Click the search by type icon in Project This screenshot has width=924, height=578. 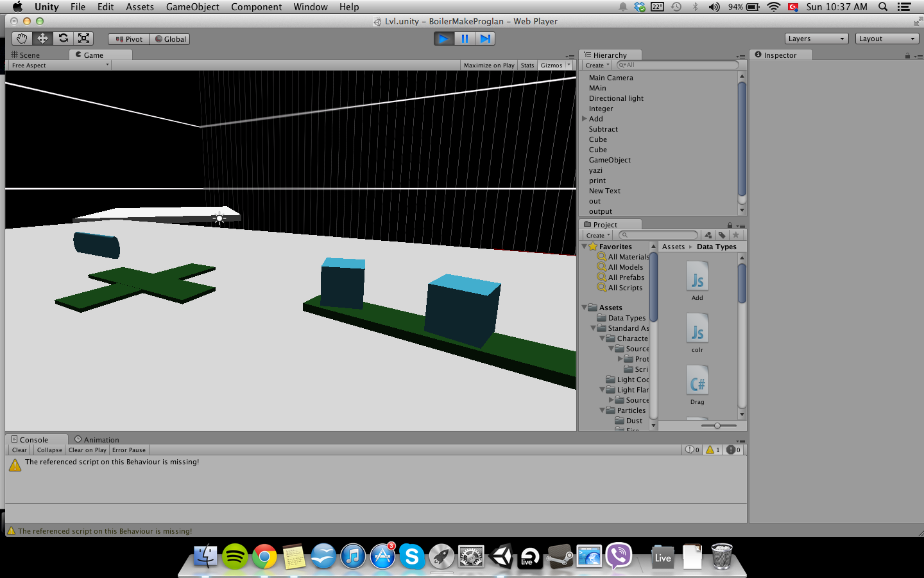[x=708, y=235]
